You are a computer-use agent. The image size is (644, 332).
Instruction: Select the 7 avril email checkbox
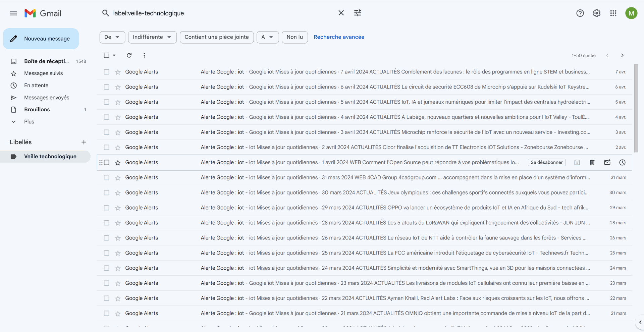[106, 72]
